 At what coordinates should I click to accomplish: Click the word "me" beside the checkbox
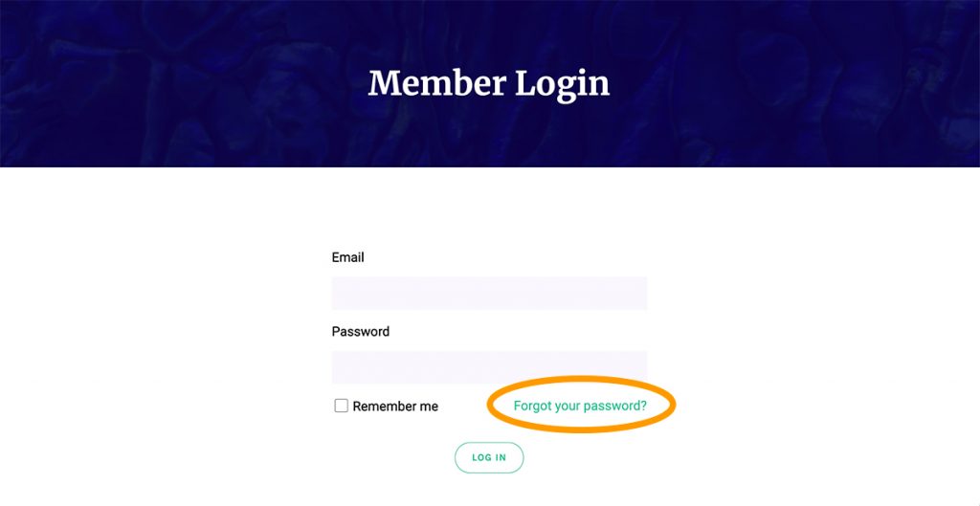429,407
